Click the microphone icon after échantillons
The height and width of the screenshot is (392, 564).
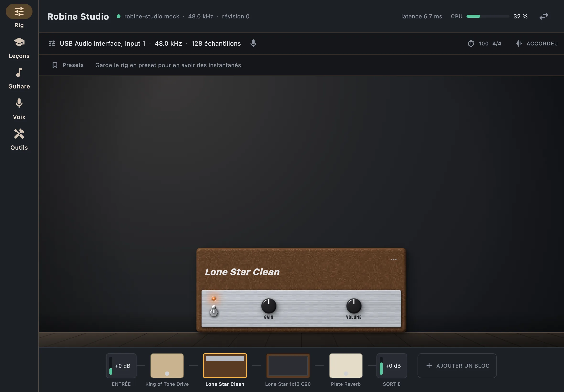tap(253, 44)
